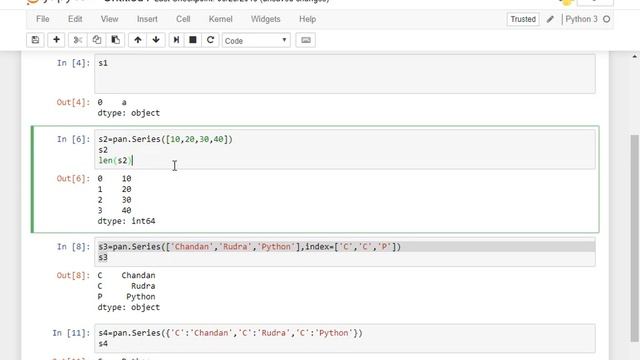
Task: Open the Edit menu
Action: (x=75, y=19)
